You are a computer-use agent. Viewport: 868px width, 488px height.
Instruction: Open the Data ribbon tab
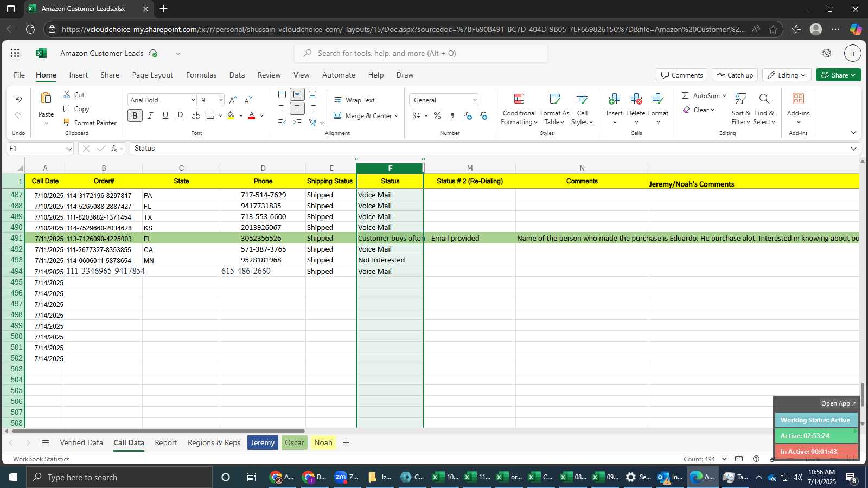coord(237,75)
